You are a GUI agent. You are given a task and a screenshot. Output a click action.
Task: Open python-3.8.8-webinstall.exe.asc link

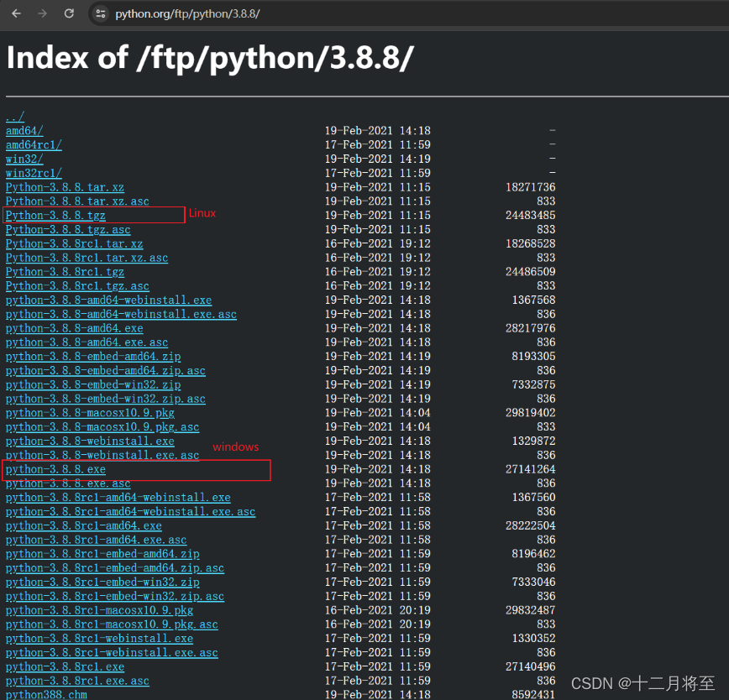pyautogui.click(x=102, y=455)
